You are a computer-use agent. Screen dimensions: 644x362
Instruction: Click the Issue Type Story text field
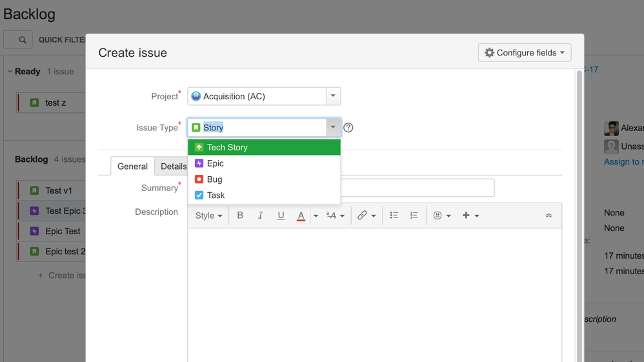tap(257, 127)
